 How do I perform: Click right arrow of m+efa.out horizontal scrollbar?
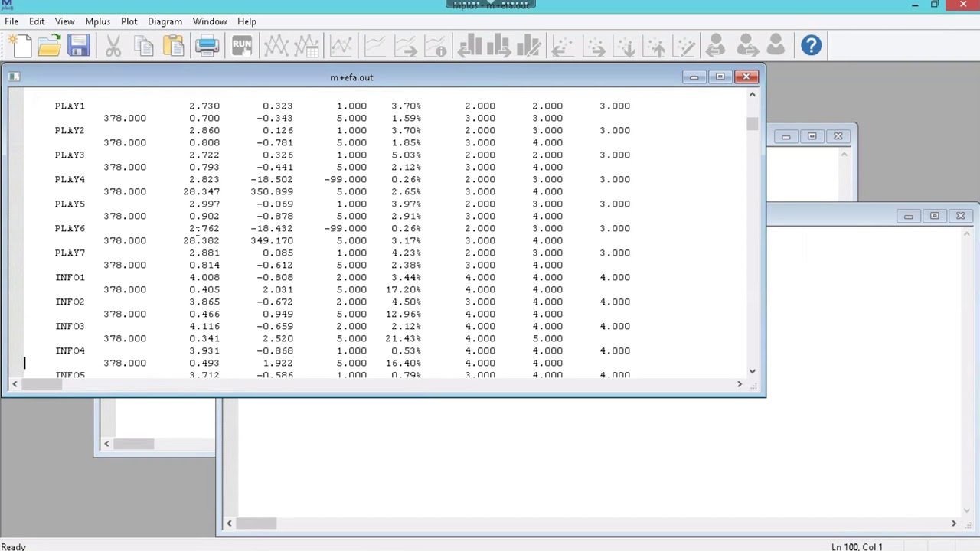739,384
